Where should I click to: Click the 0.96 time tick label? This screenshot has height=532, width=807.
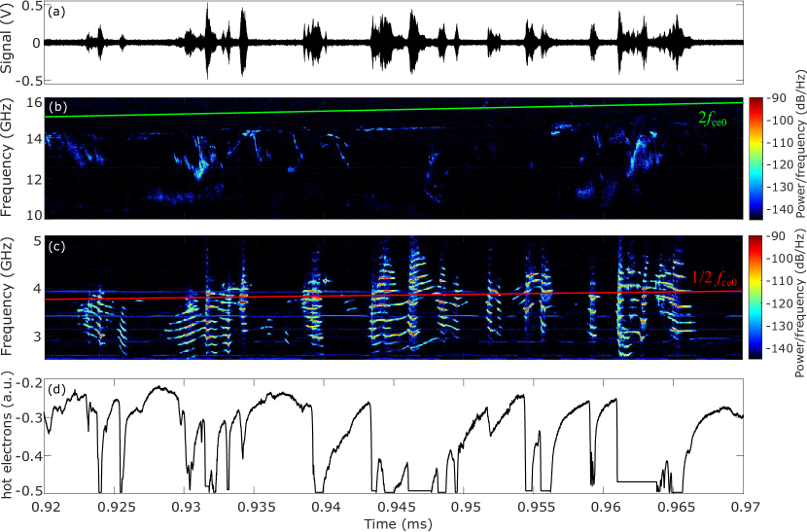tap(604, 508)
